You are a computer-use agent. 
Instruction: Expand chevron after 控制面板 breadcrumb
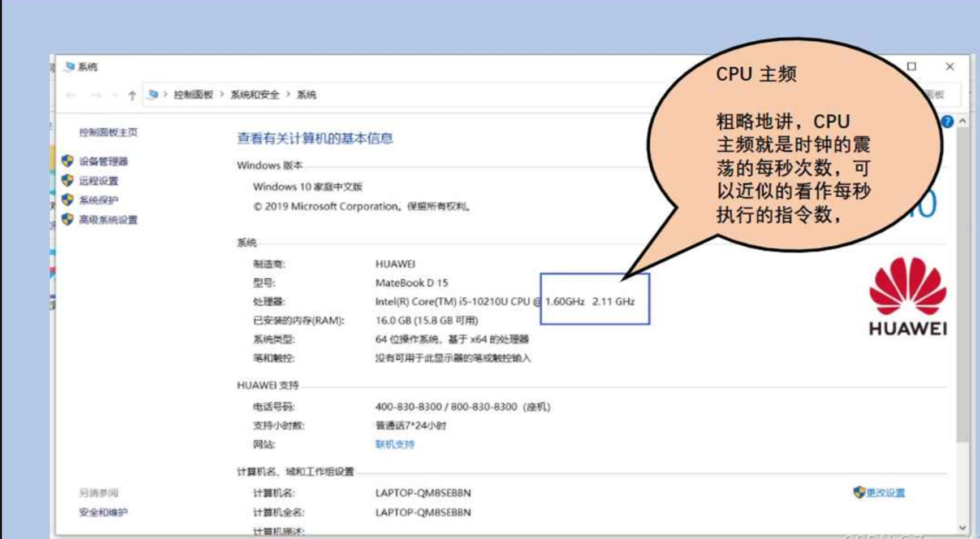pos(222,94)
